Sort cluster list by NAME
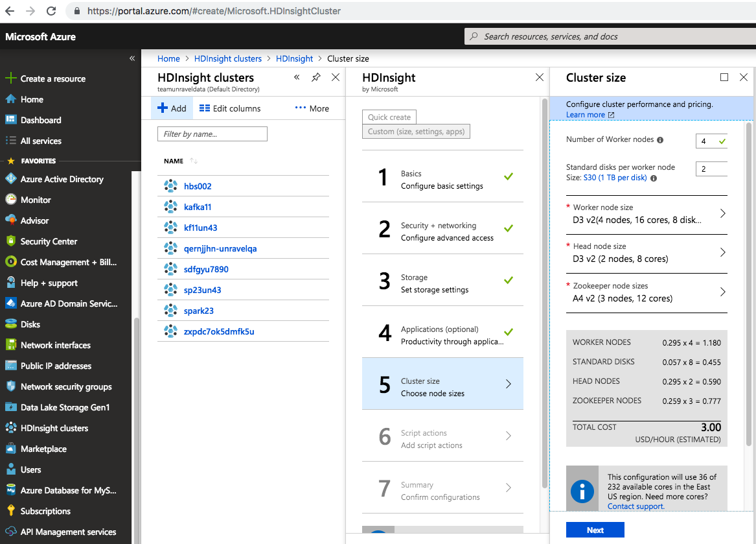This screenshot has height=544, width=756. click(180, 161)
